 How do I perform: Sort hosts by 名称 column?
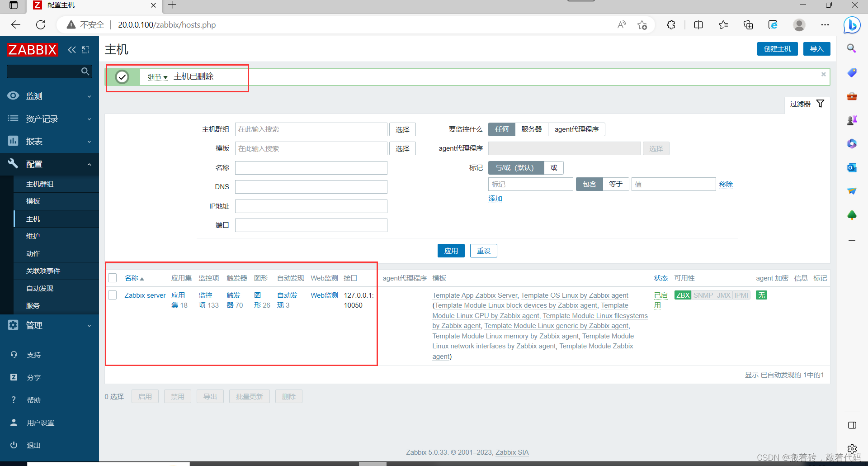(x=134, y=278)
